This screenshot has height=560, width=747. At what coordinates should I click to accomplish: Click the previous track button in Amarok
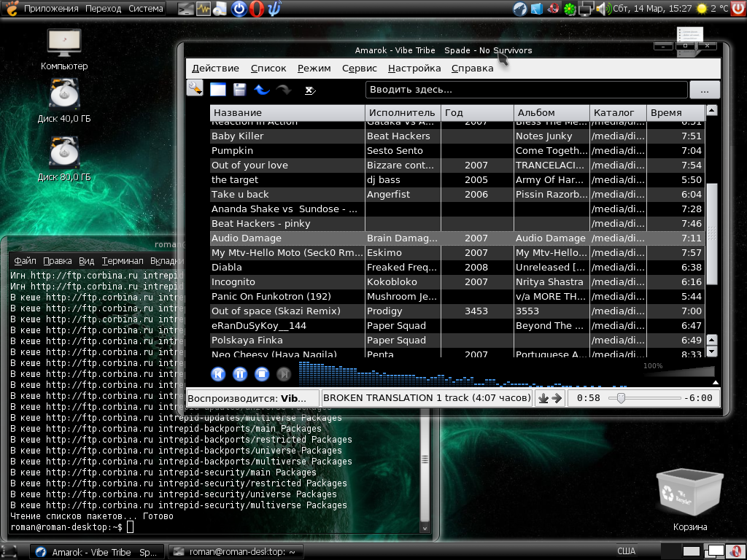tap(218, 374)
